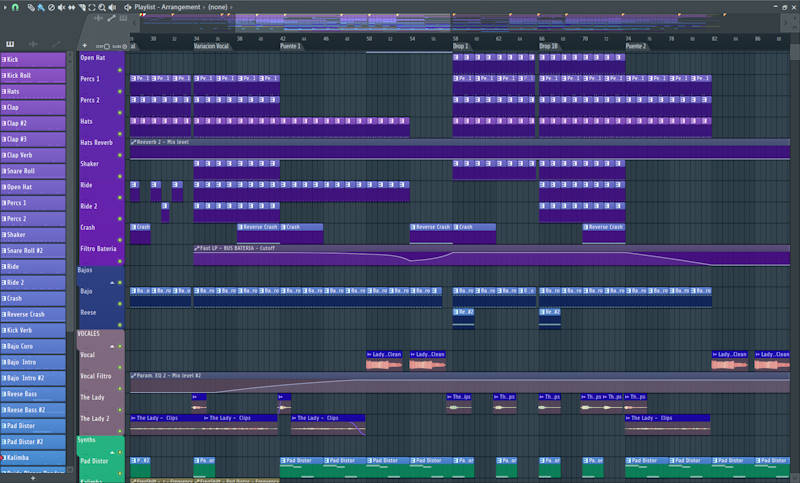The image size is (800, 483).
Task: Select the Reverb 2 Mix level automation clip
Action: pos(460,149)
